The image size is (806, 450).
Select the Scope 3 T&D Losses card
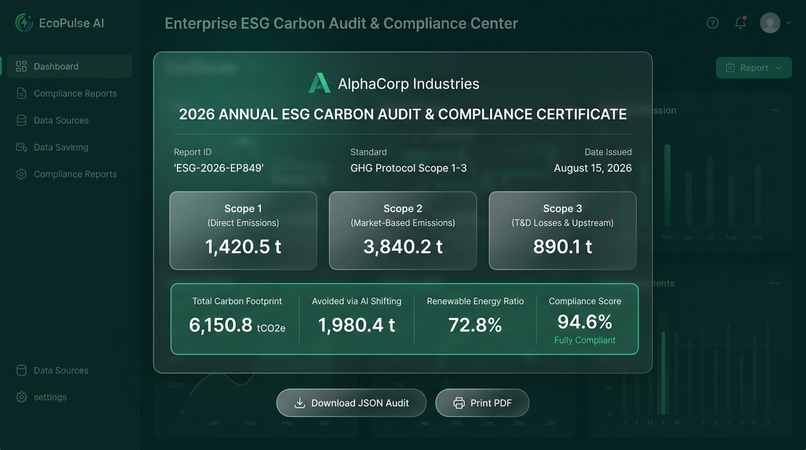pos(563,230)
